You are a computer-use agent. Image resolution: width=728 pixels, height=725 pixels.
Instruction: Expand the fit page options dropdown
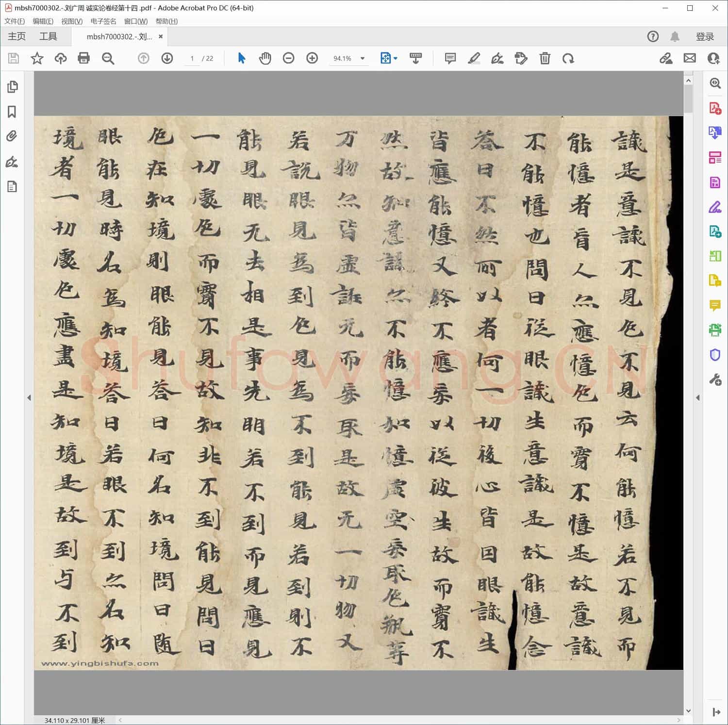coord(396,58)
